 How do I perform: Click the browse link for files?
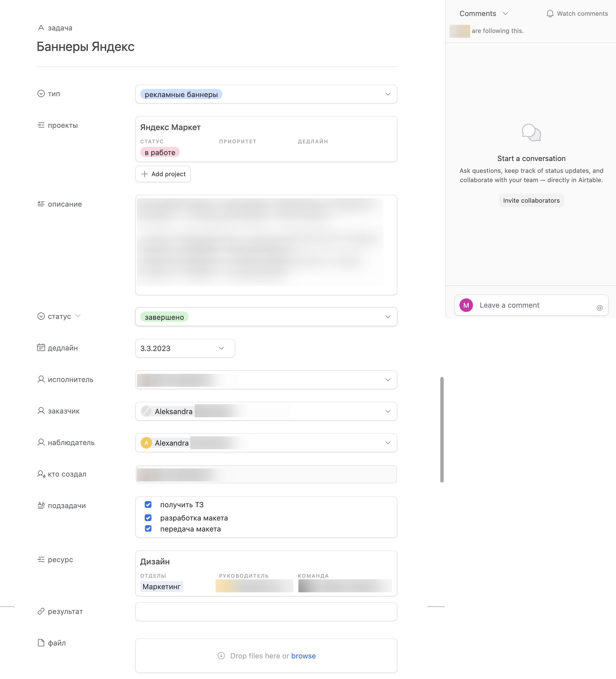click(x=303, y=655)
